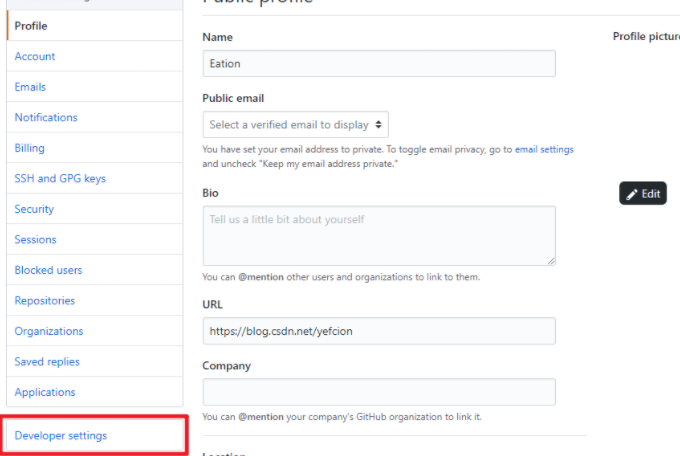Click the empty Company input field
Image resolution: width=680 pixels, height=456 pixels.
pyautogui.click(x=379, y=392)
